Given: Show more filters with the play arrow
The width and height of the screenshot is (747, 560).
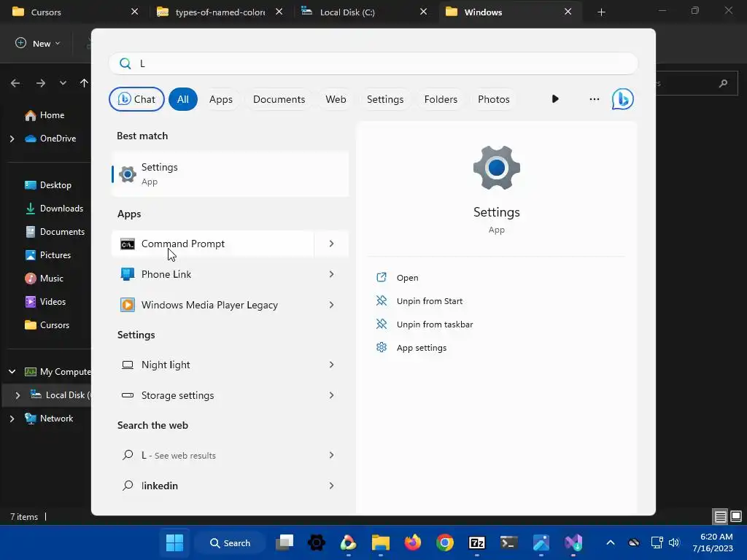Looking at the screenshot, I should [x=555, y=99].
